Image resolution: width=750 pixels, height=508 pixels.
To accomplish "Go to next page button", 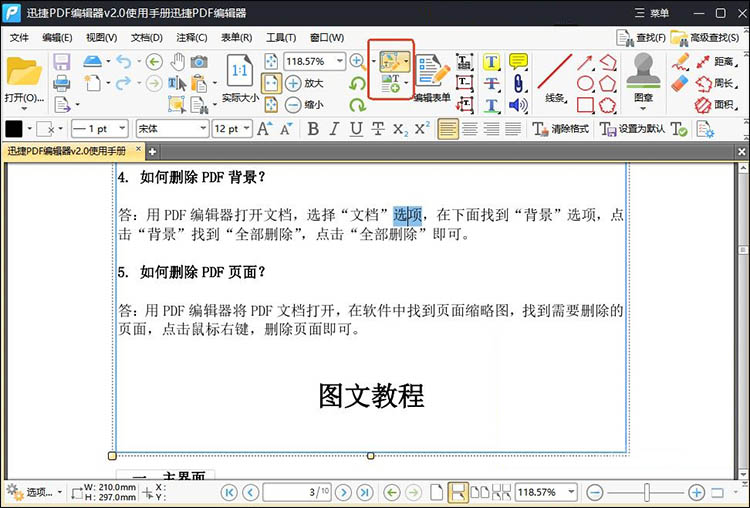I will pos(343,492).
